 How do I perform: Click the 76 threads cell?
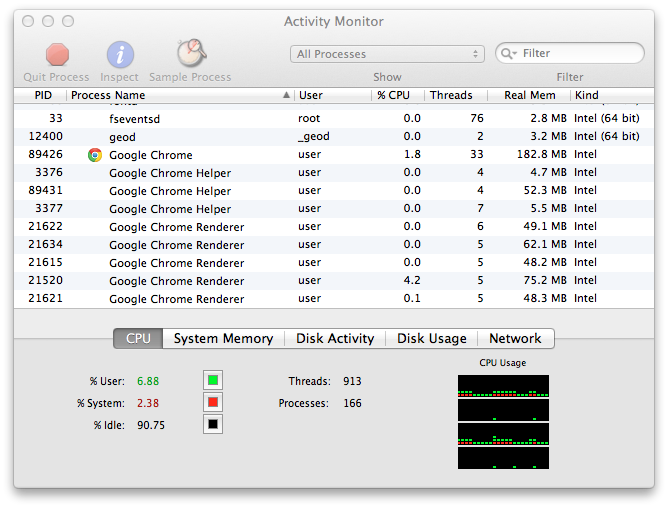(477, 118)
